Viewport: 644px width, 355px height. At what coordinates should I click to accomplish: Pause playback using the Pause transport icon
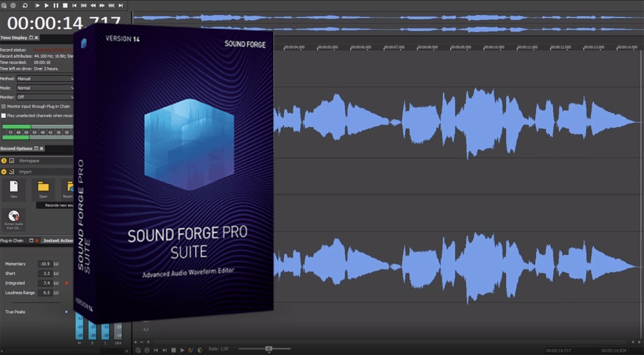(56, 5)
